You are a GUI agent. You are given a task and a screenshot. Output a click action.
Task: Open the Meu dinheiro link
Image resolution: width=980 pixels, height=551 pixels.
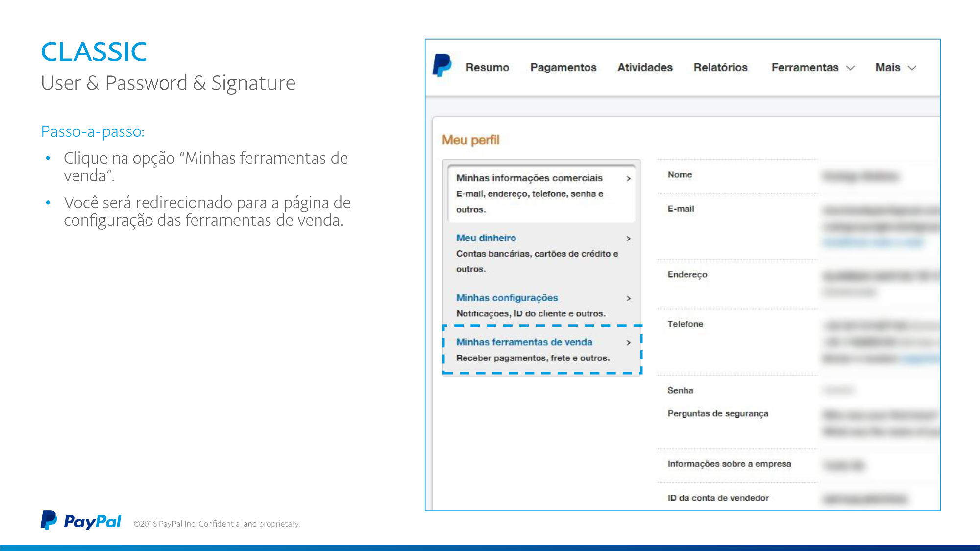pyautogui.click(x=486, y=238)
